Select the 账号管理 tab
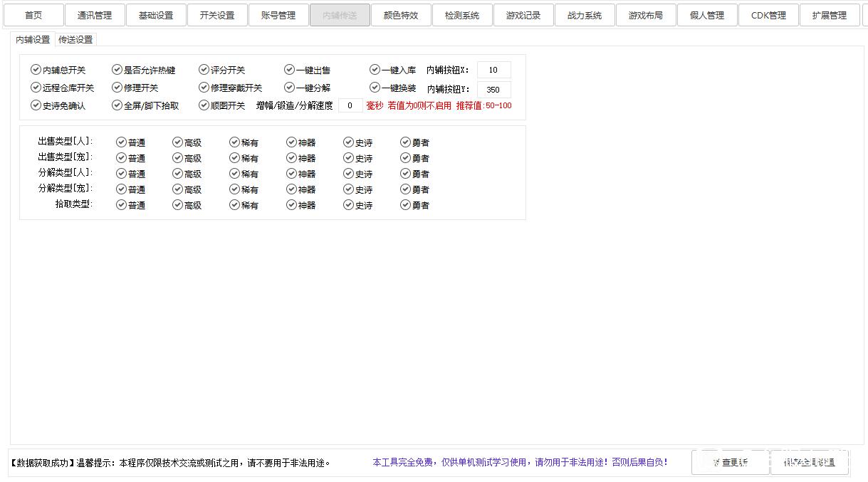Image resolution: width=868 pixels, height=482 pixels. pos(278,15)
